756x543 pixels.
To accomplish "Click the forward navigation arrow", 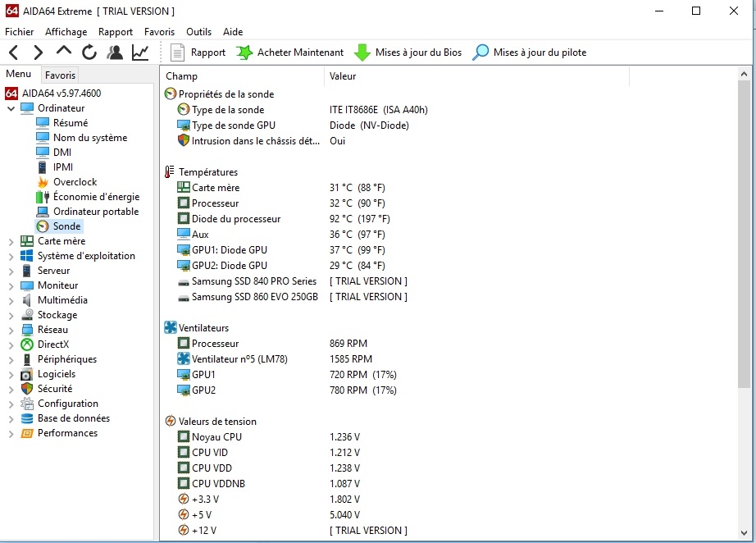I will (39, 52).
